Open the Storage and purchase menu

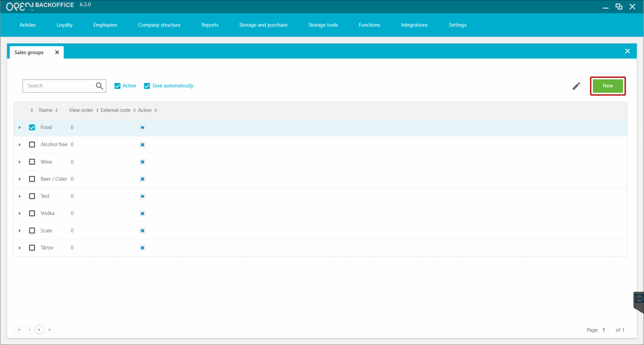(x=263, y=25)
